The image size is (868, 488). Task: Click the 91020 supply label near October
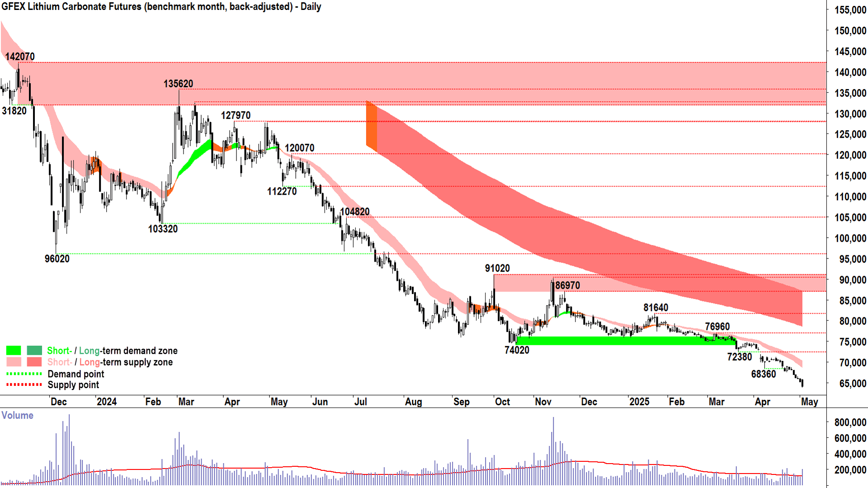(x=497, y=268)
